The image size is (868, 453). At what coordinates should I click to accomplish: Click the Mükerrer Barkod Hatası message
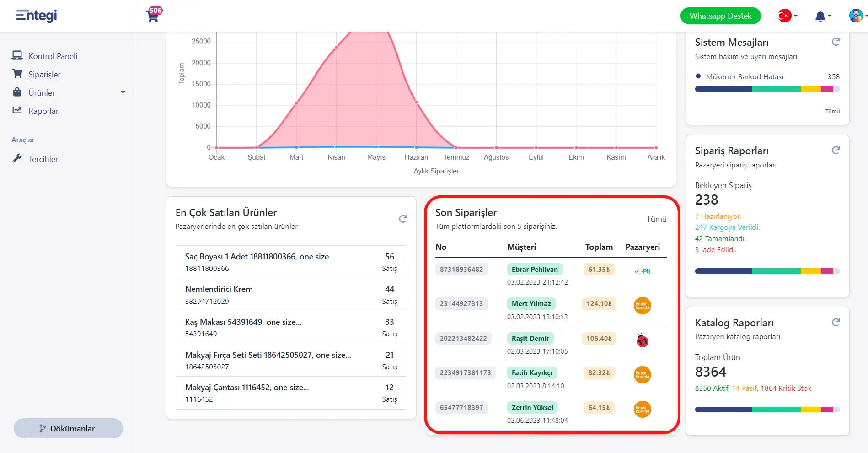pos(744,76)
